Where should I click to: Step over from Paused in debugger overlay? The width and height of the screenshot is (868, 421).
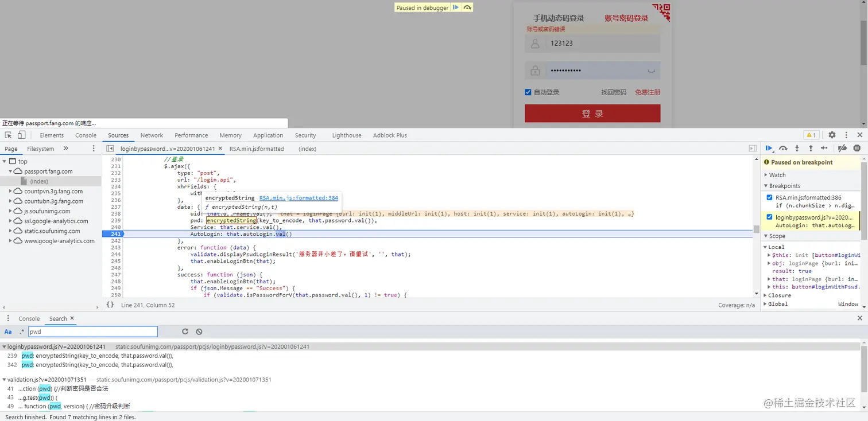tap(467, 7)
